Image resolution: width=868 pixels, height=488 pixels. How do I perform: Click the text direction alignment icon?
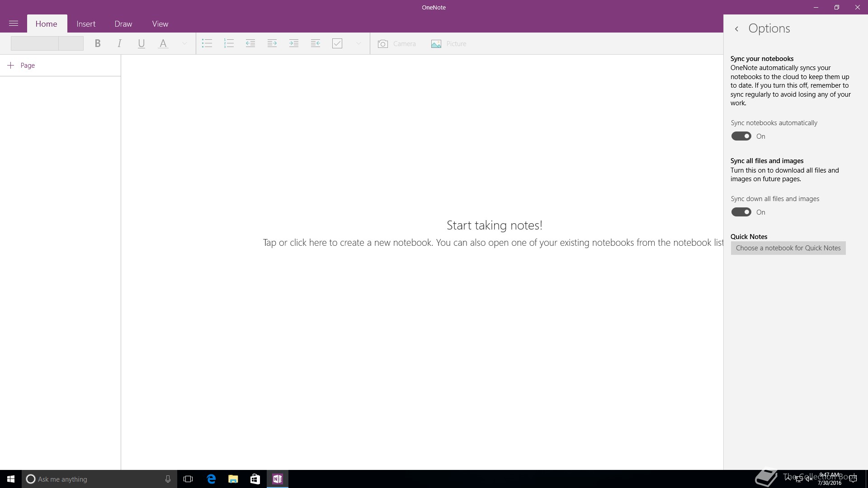316,43
